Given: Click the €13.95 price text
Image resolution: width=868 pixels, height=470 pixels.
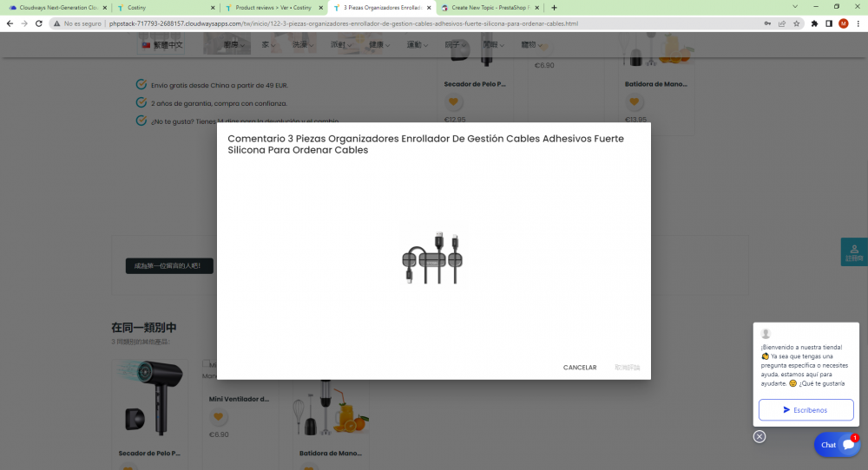Looking at the screenshot, I should click(635, 120).
